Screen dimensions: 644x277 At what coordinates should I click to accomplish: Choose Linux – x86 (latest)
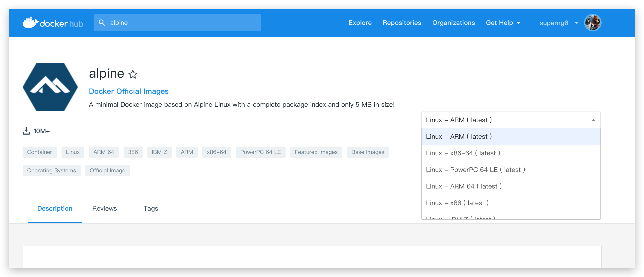(511, 203)
